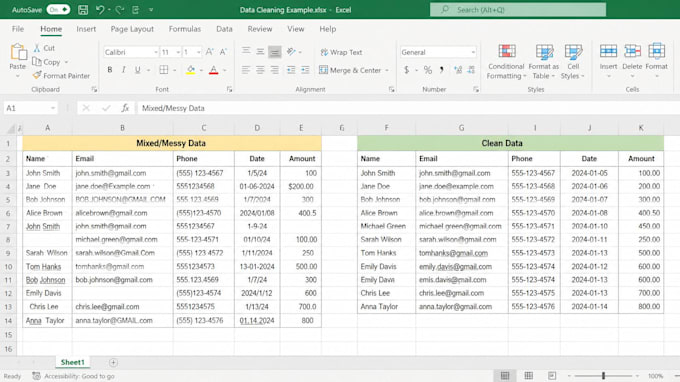This screenshot has width=680, height=382.
Task: Click the Save icon in title bar
Action: pyautogui.click(x=83, y=10)
